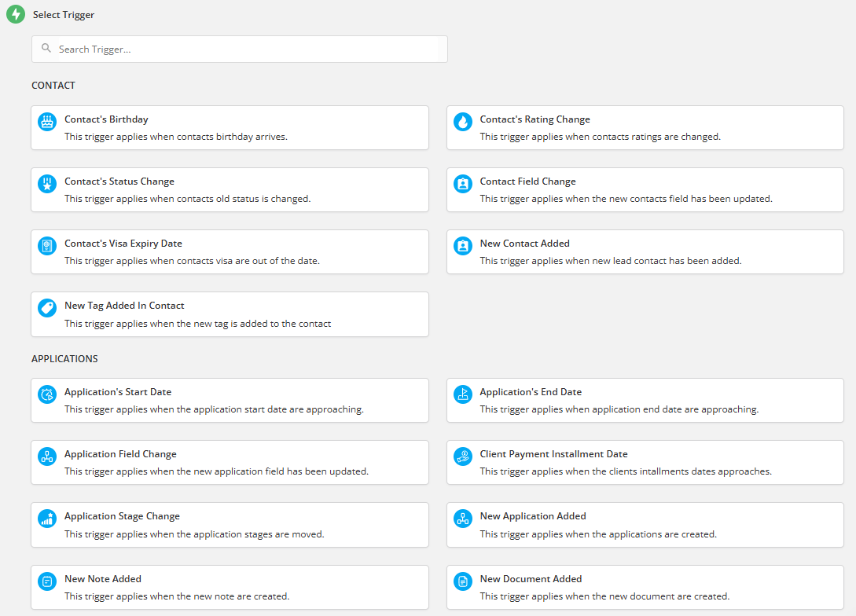
Task: Choose the Contact's Rating Change trigger title
Action: [x=535, y=119]
